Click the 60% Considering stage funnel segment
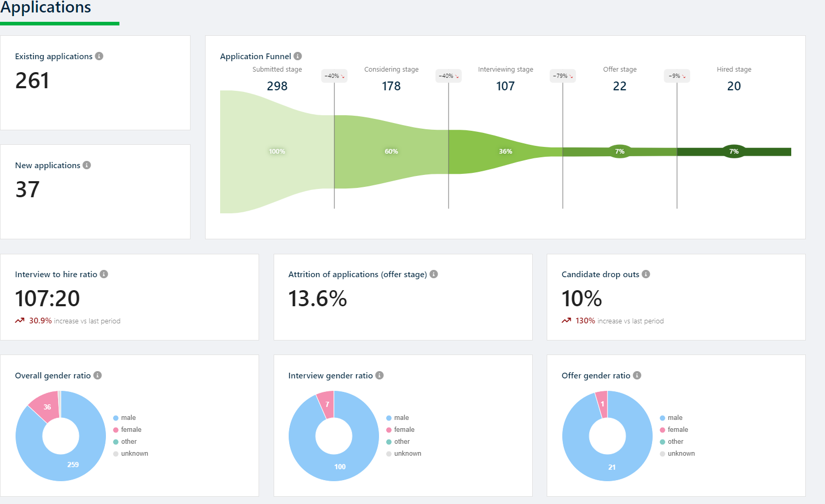This screenshot has width=825, height=504. tap(391, 152)
